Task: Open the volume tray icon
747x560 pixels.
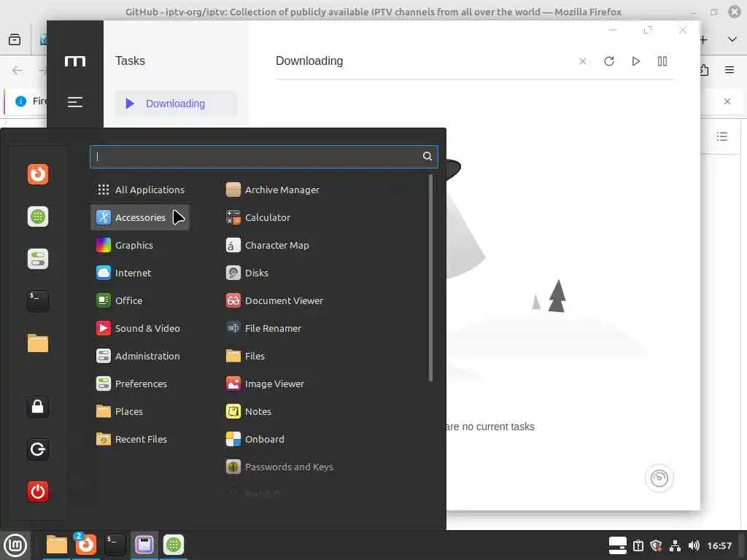Action: (694, 545)
